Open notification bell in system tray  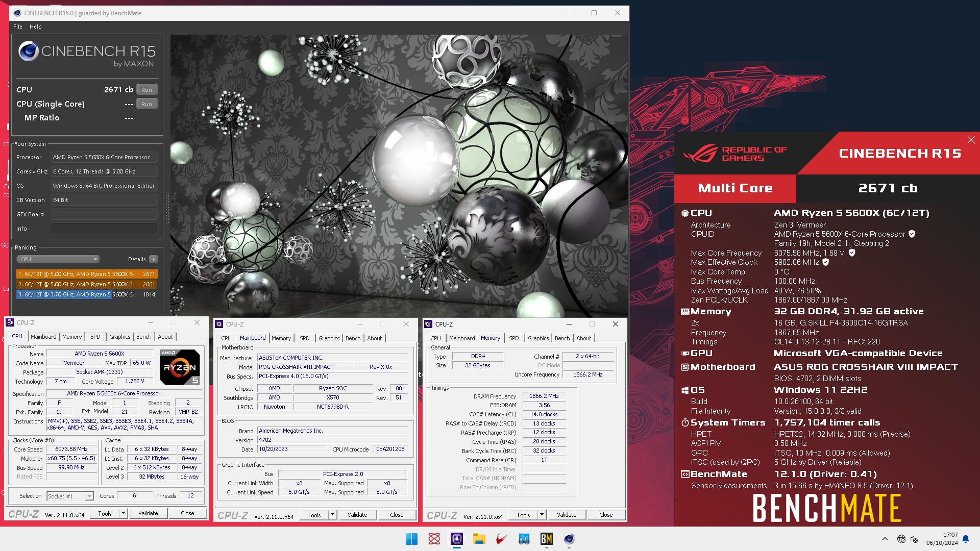pyautogui.click(x=966, y=539)
